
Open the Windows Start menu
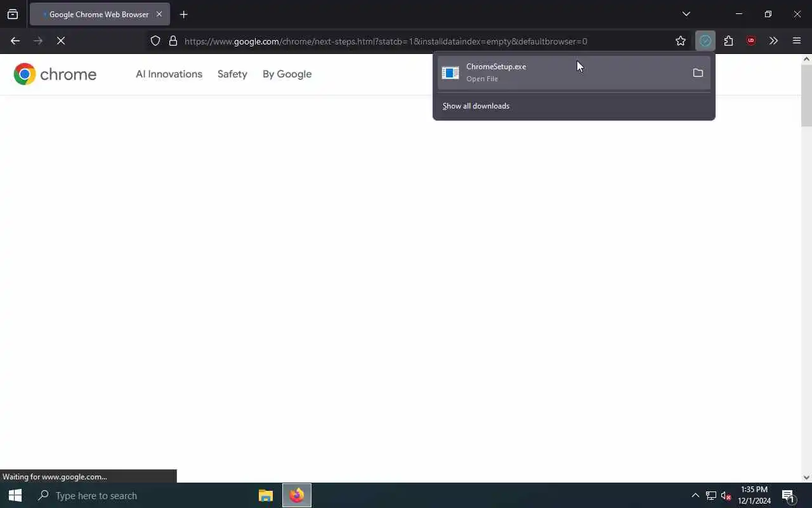click(x=15, y=495)
